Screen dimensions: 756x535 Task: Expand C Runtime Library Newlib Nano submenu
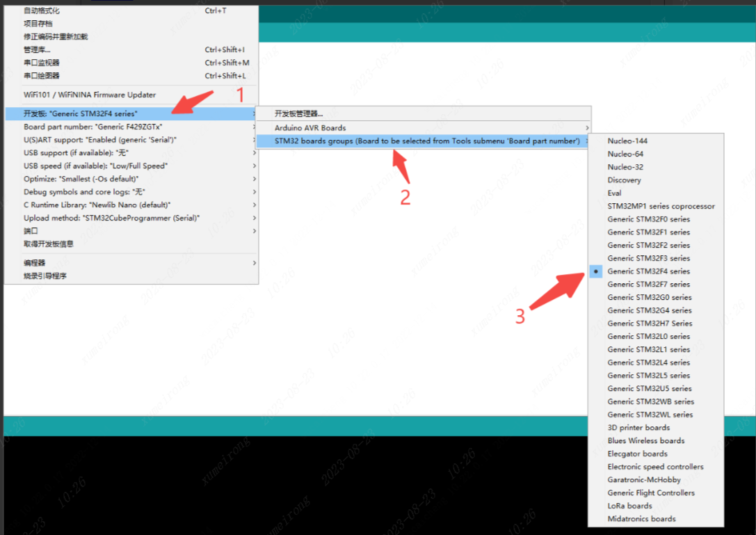tap(131, 205)
